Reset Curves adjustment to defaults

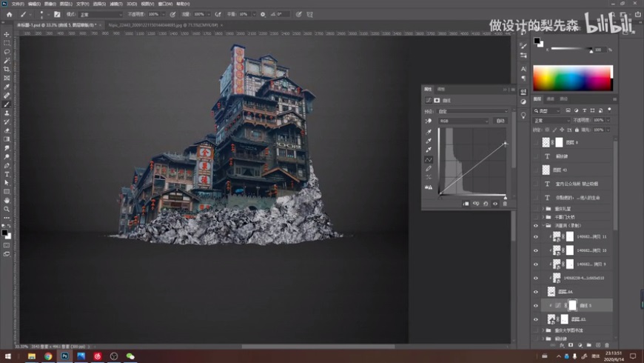486,204
